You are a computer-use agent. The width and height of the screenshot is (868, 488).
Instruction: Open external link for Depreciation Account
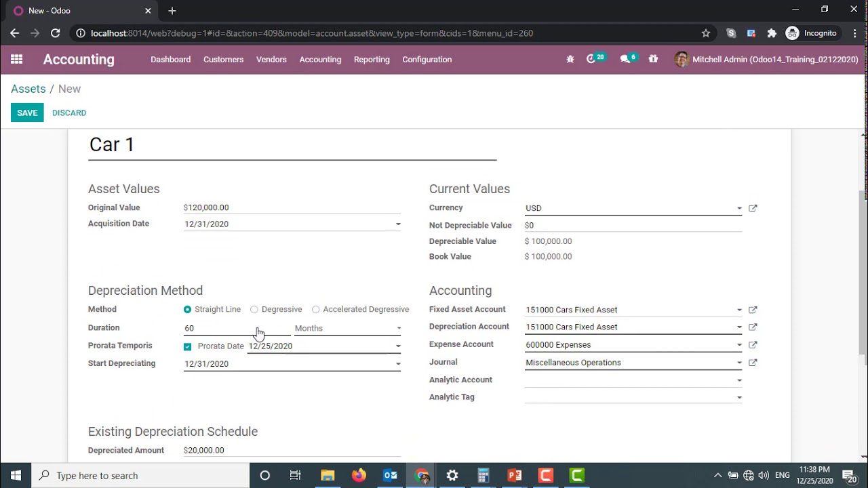click(753, 327)
